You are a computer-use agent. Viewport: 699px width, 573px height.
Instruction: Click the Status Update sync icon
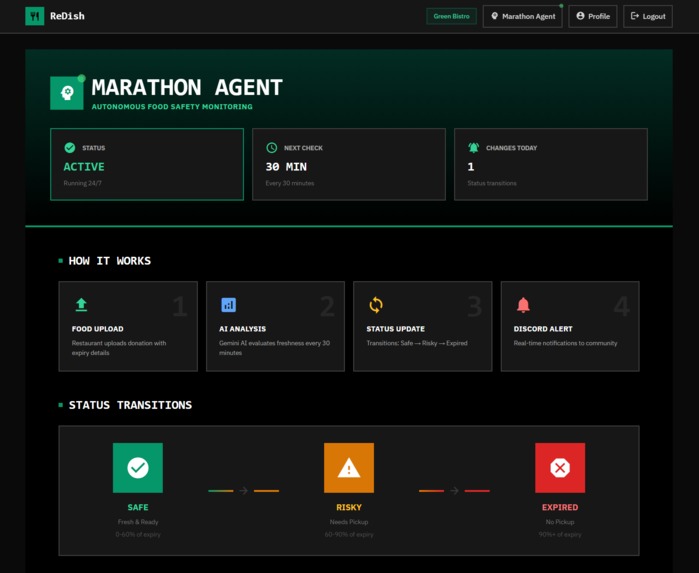(376, 305)
